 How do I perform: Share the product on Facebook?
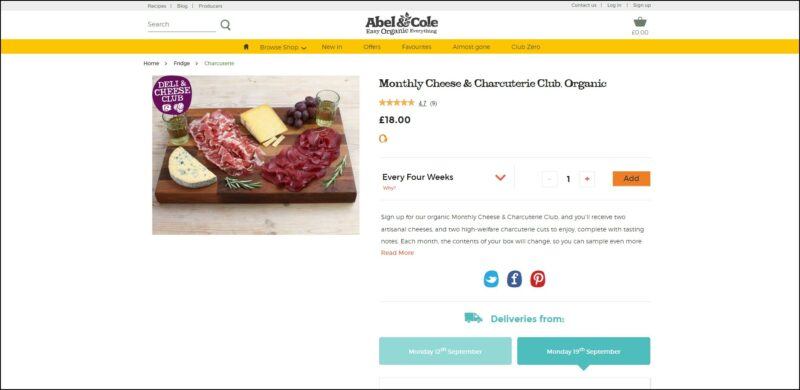514,279
